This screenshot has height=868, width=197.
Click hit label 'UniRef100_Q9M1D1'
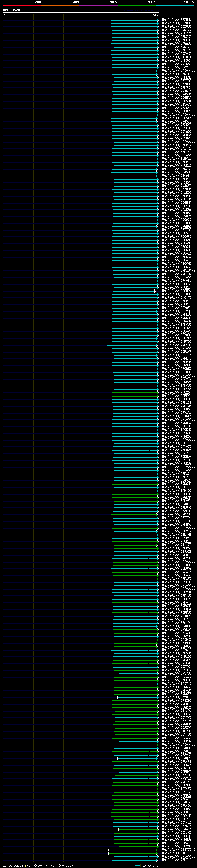(176, 345)
